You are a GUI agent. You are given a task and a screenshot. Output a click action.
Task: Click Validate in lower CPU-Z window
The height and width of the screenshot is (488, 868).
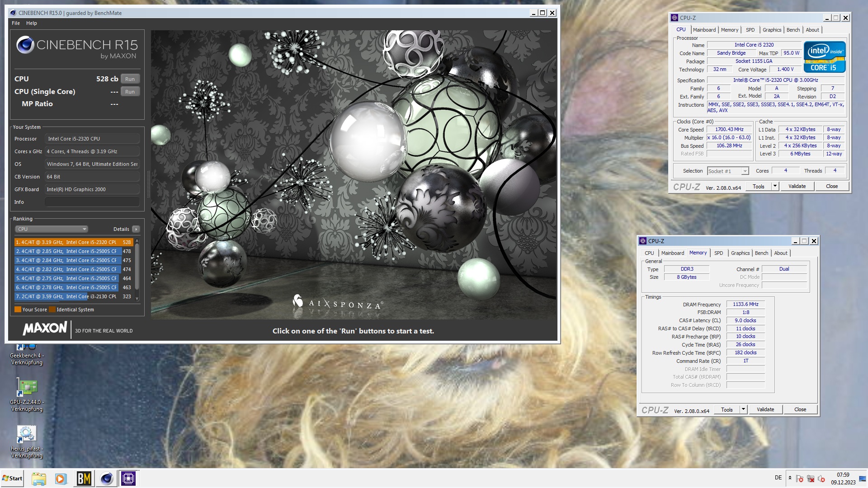tap(765, 409)
